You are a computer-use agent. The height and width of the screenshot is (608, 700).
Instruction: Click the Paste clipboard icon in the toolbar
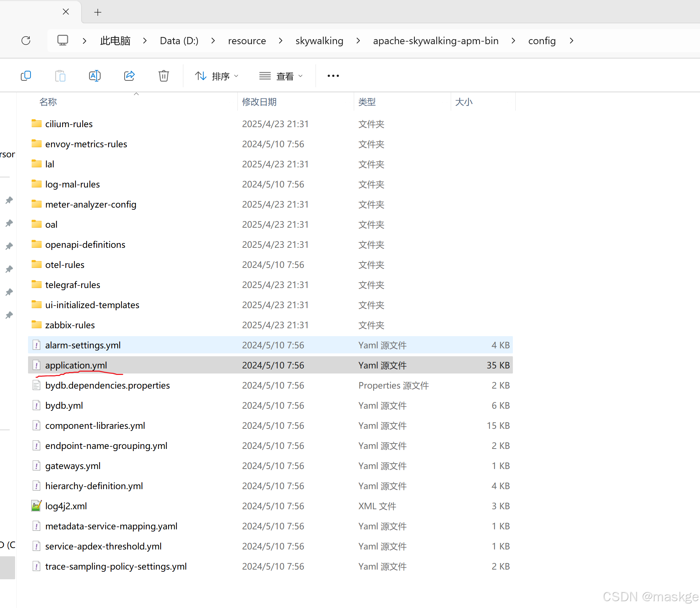pos(60,76)
